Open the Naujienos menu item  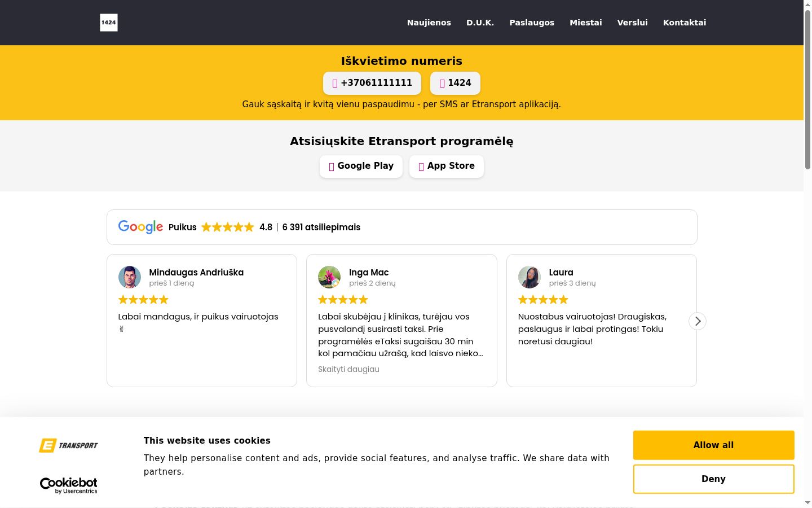click(429, 23)
